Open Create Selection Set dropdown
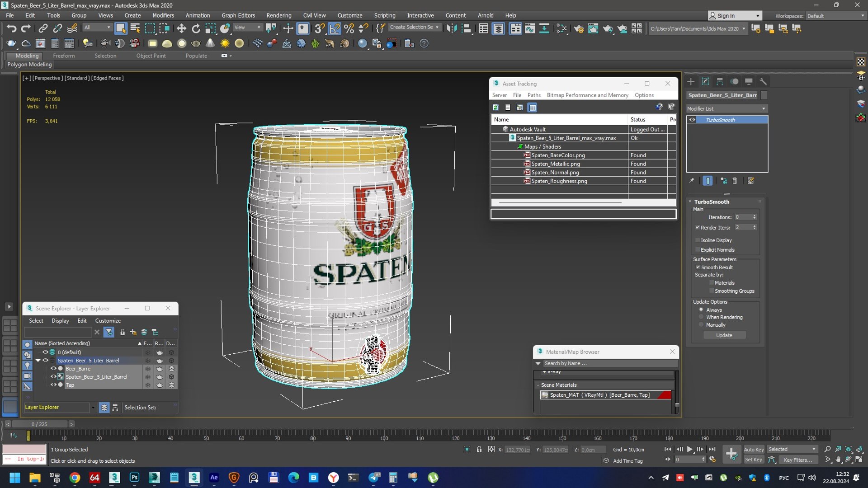 [x=414, y=28]
